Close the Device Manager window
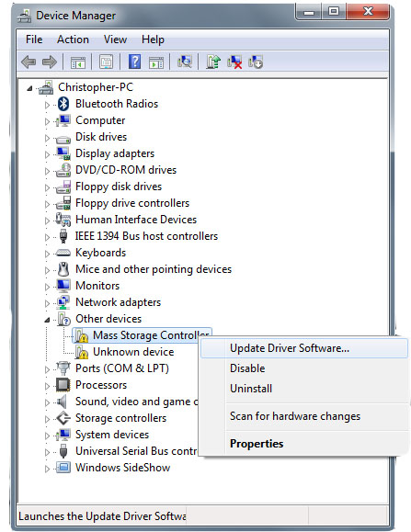 tap(368, 13)
